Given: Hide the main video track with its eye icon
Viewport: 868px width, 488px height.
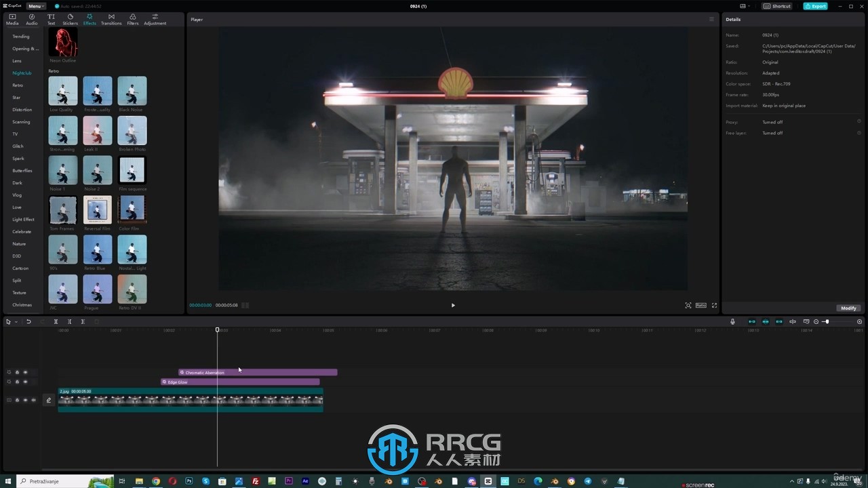Looking at the screenshot, I should point(25,400).
